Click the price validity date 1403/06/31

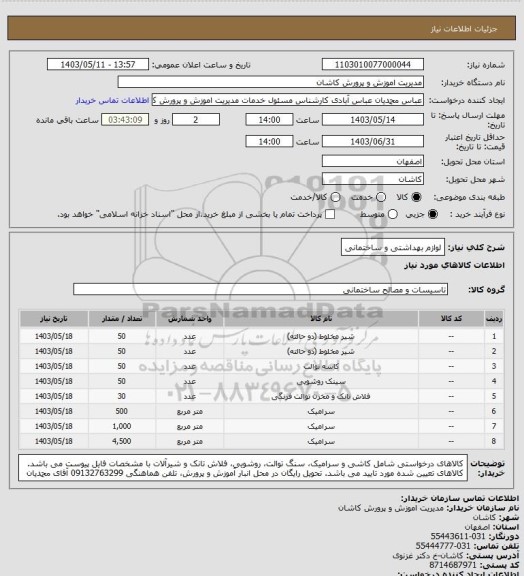(373, 141)
